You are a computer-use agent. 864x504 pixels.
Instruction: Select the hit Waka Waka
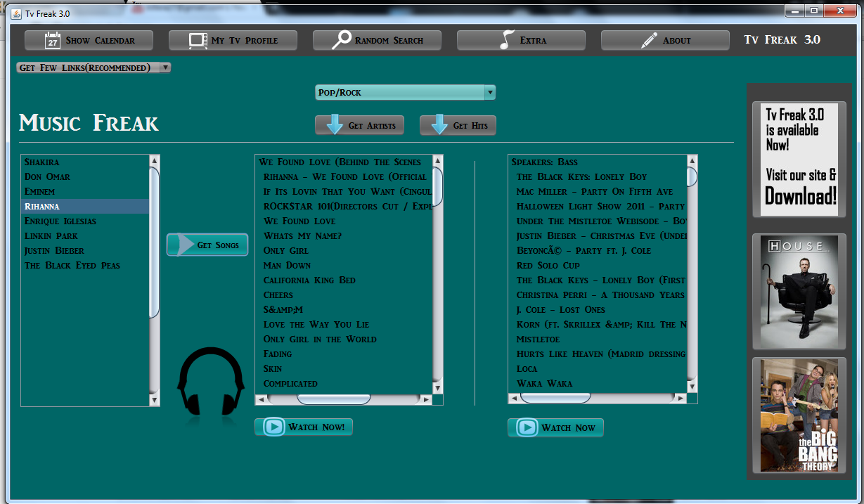598,383
